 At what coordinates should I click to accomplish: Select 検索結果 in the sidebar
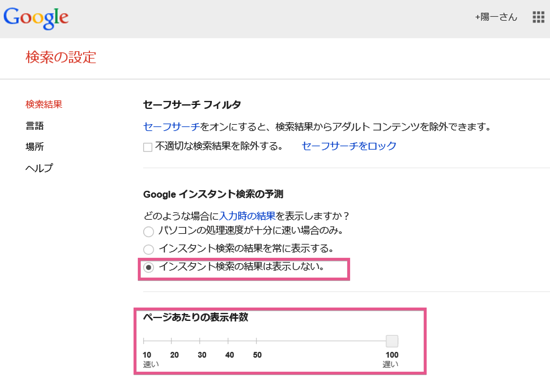click(44, 104)
